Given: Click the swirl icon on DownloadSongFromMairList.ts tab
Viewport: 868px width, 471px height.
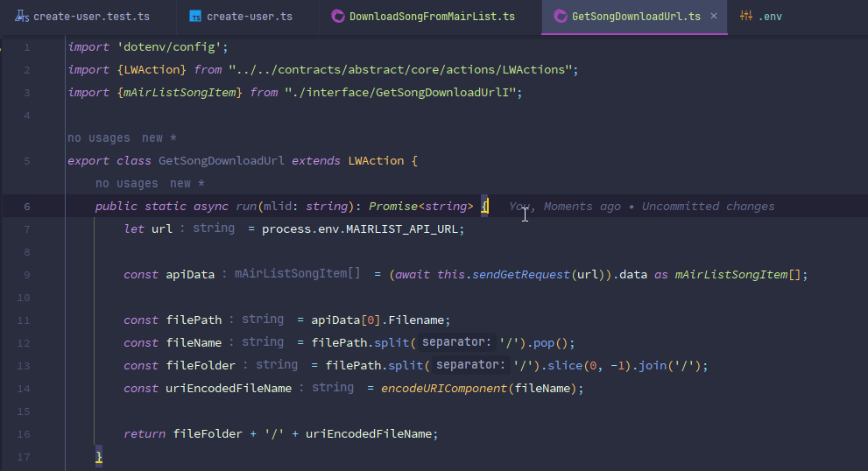Looking at the screenshot, I should click(337, 17).
